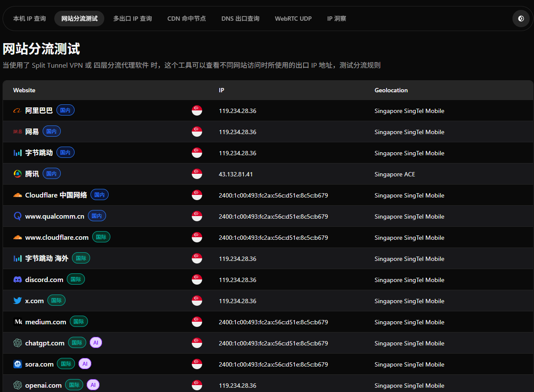
Task: Click the 阿里巴巴 logo icon
Action: tap(17, 111)
